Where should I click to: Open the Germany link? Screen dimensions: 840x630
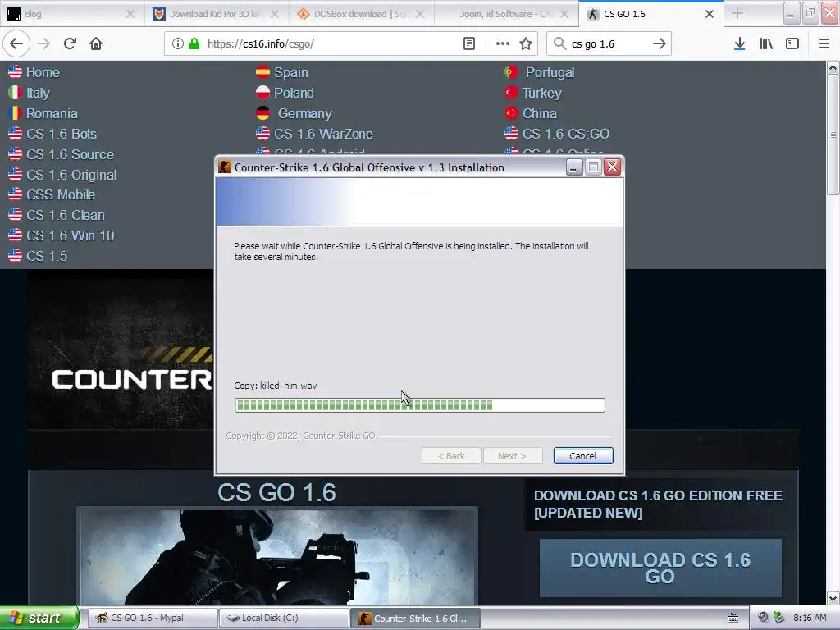point(305,113)
